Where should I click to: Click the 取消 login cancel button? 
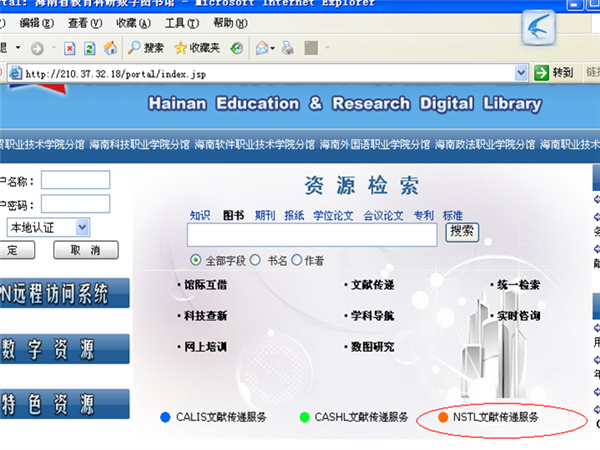(86, 250)
